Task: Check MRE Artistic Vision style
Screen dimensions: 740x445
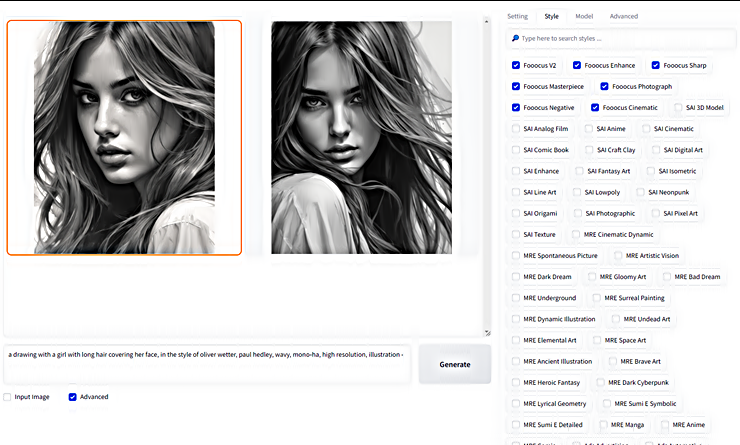Action: tap(618, 255)
